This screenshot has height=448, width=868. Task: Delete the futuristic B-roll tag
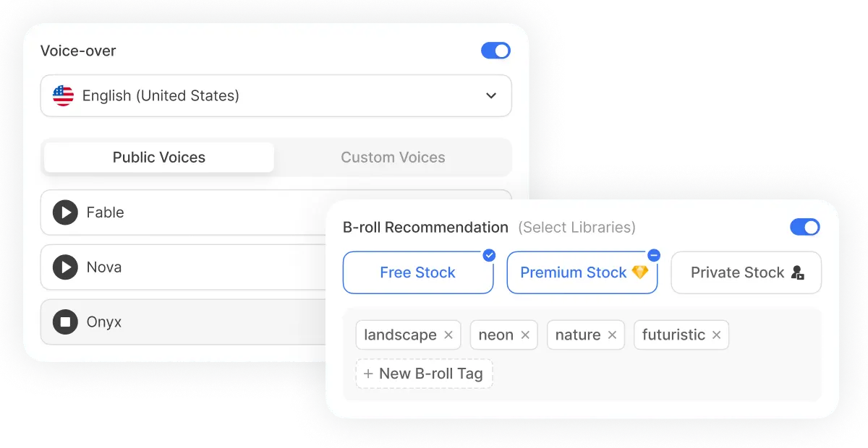[x=717, y=335]
